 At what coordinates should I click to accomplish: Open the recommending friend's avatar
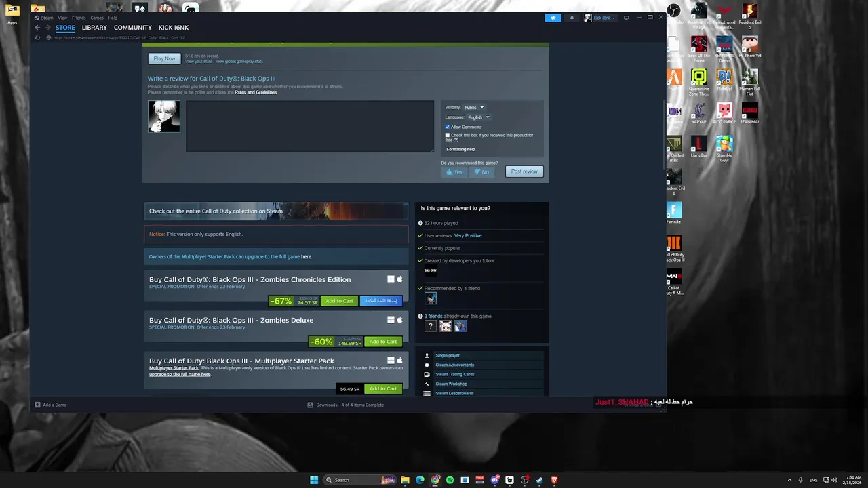click(x=431, y=298)
